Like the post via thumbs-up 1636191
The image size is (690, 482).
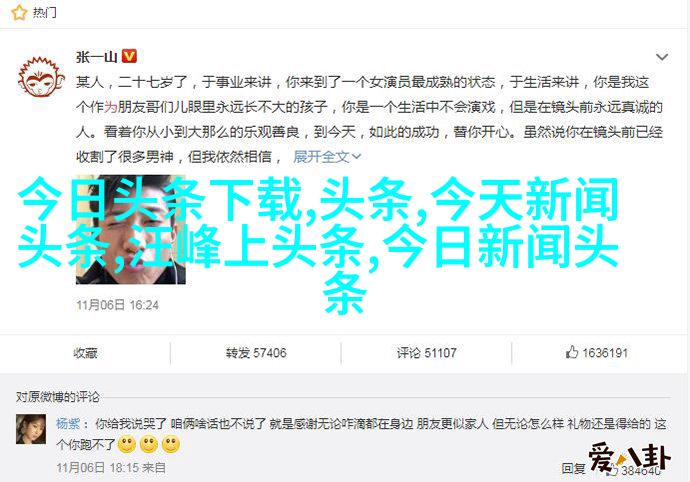coord(597,352)
